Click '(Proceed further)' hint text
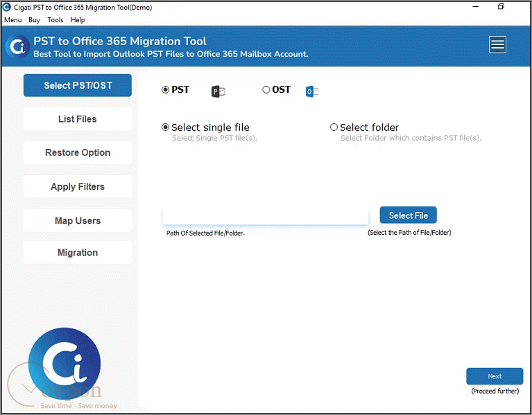Image resolution: width=532 pixels, height=415 pixels. [x=495, y=391]
